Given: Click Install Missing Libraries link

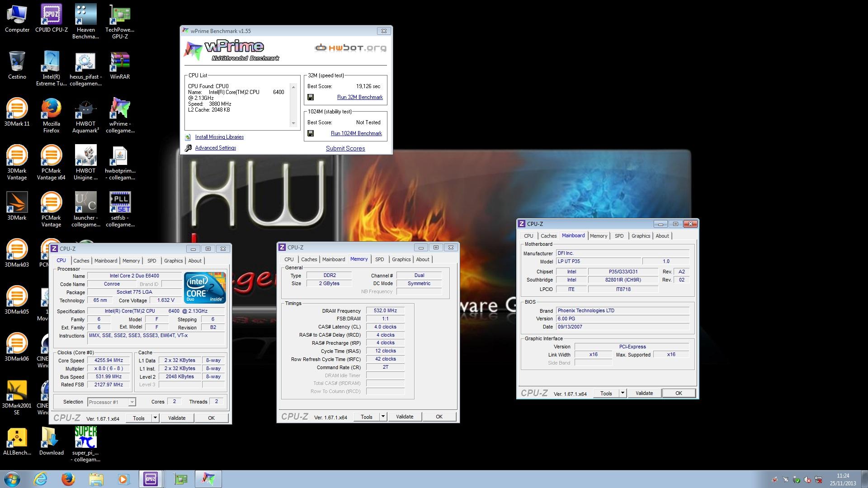Looking at the screenshot, I should 219,137.
